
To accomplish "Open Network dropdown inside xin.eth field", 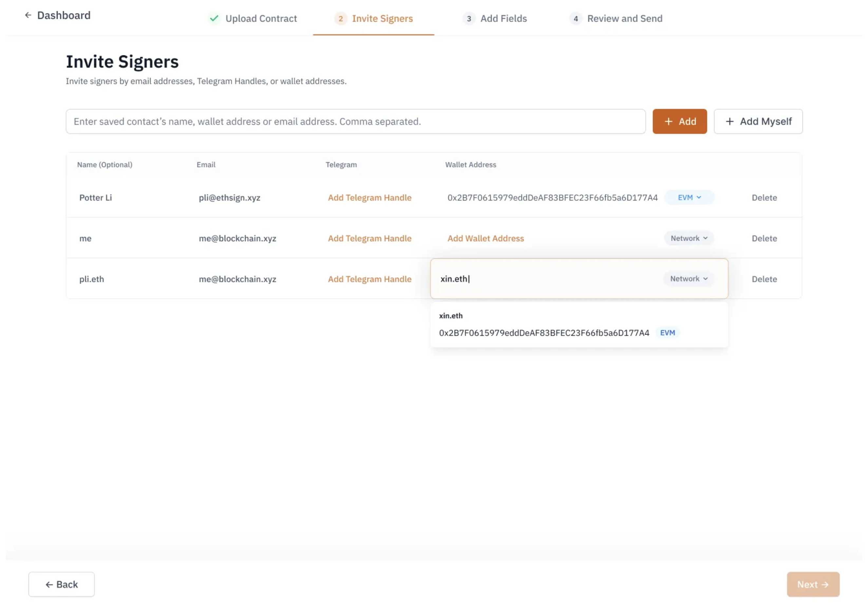I will (x=688, y=279).
